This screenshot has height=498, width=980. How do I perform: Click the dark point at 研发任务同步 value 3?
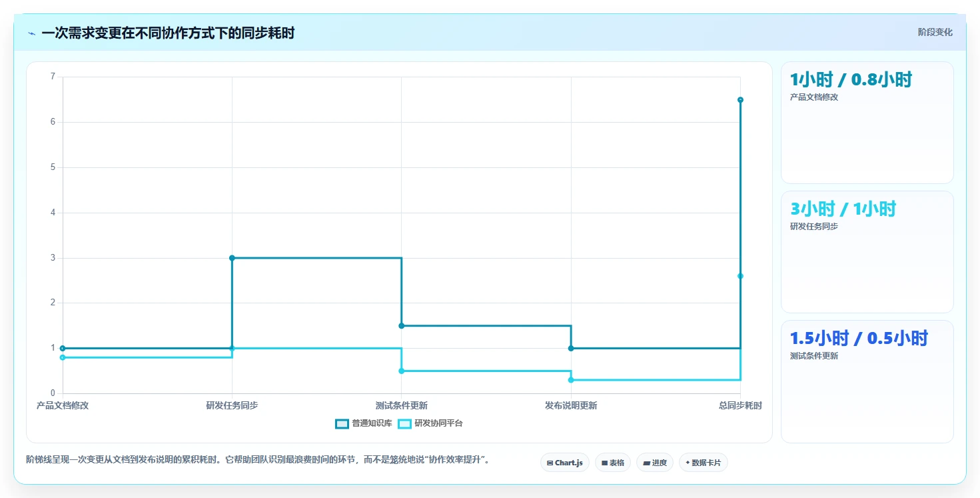232,258
